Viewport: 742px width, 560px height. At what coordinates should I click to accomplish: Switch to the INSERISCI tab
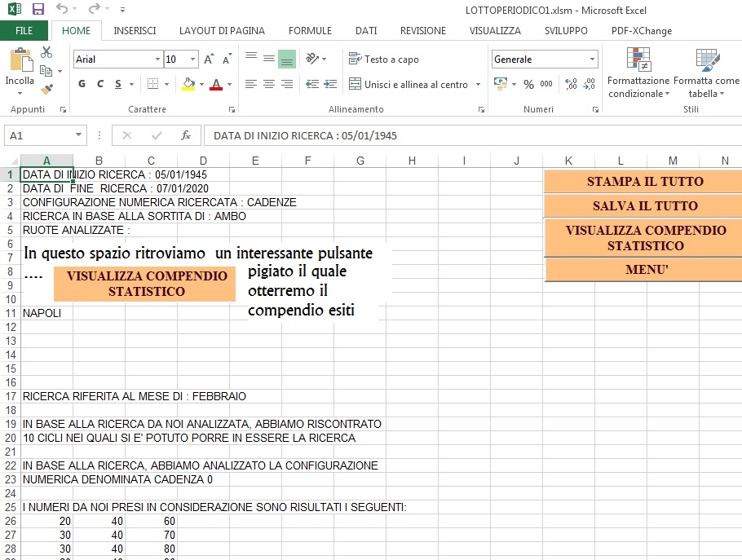(135, 31)
